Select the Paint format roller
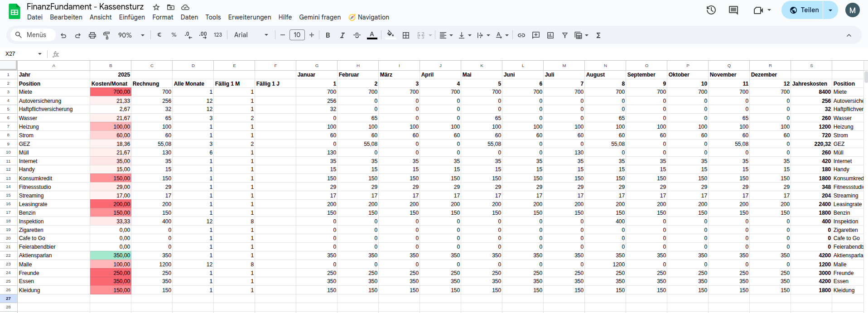Screen dimensions: 868x313 tap(107, 35)
